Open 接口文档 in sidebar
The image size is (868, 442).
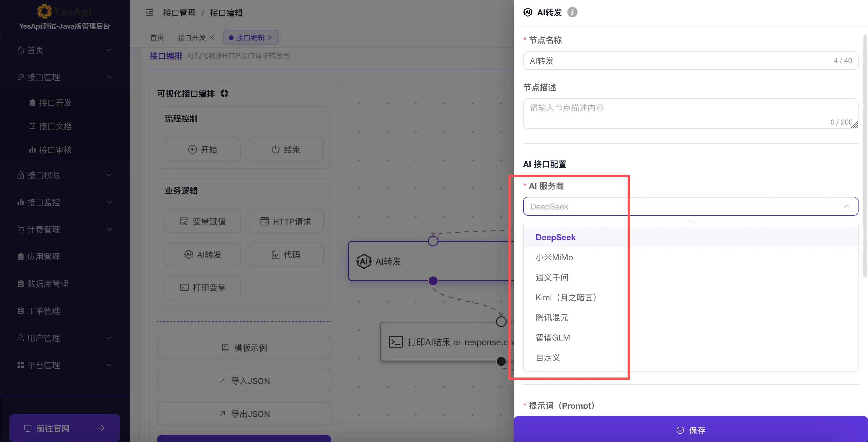65,126
